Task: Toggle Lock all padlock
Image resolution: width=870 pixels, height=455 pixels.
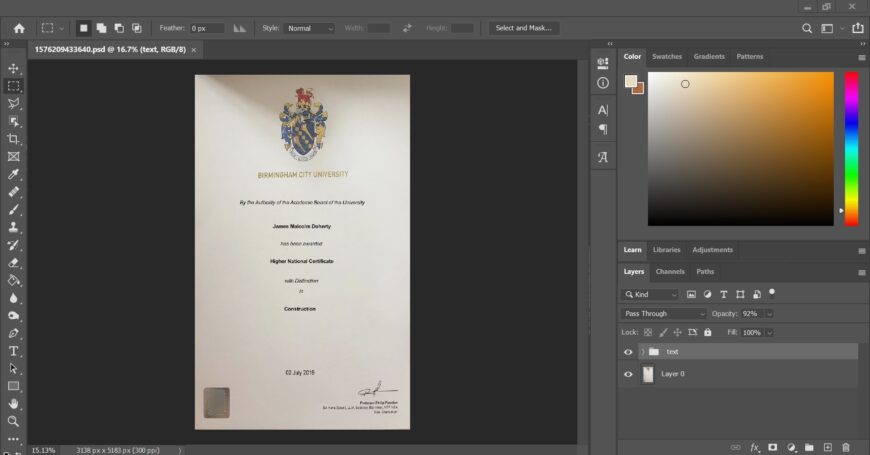Action: coord(707,332)
